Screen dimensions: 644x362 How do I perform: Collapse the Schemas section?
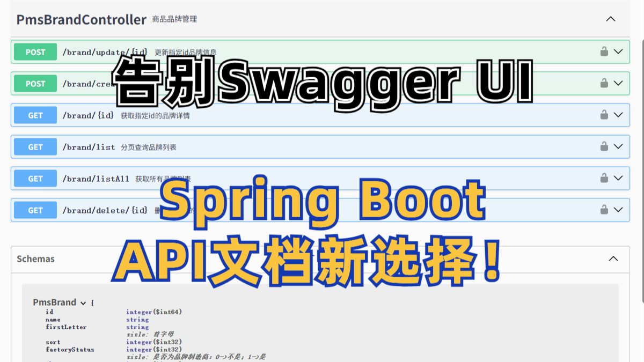613,258
